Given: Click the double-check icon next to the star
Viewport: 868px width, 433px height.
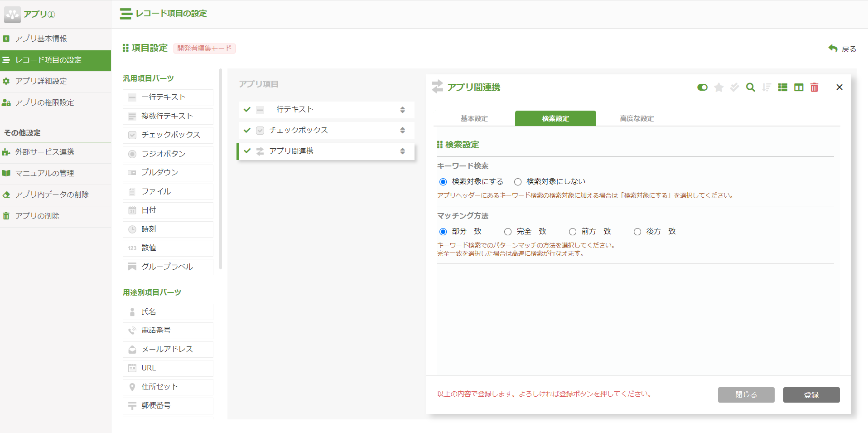Looking at the screenshot, I should point(734,87).
